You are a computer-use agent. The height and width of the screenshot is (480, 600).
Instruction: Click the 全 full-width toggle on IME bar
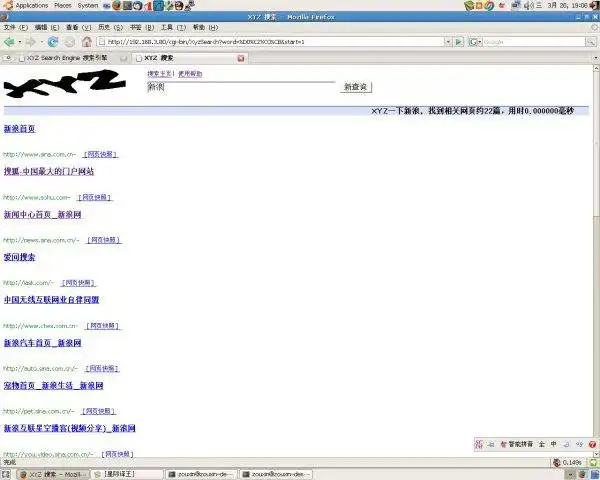click(x=541, y=444)
